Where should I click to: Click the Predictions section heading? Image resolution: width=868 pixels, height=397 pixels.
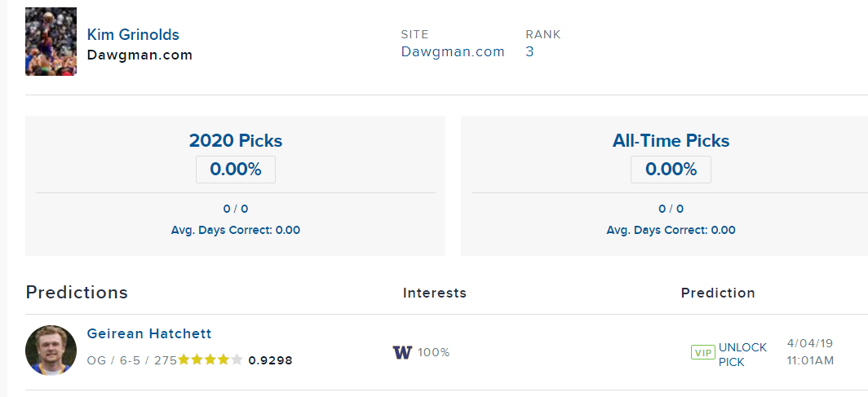coord(77,292)
